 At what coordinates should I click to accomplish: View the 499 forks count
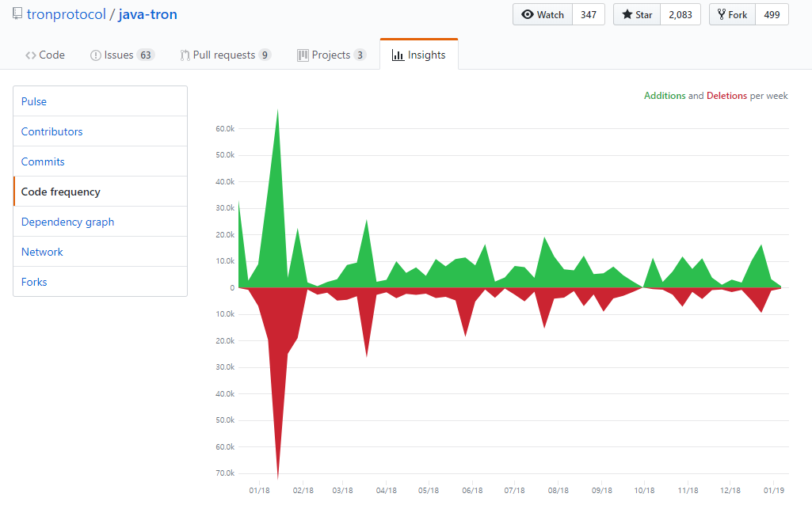click(772, 14)
